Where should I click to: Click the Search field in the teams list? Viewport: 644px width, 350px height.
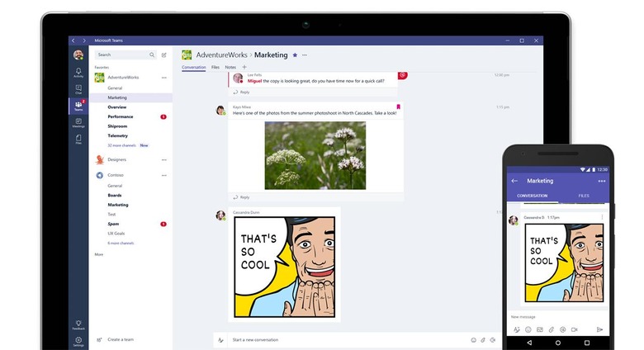(x=122, y=54)
